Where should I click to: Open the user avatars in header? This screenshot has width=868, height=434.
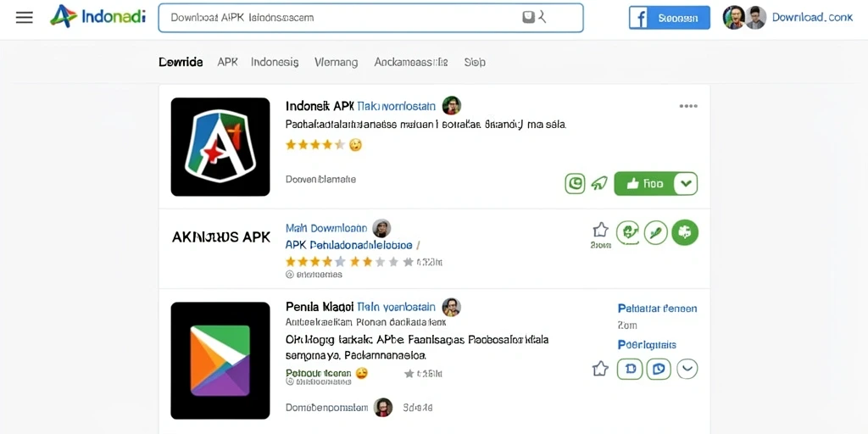point(744,18)
